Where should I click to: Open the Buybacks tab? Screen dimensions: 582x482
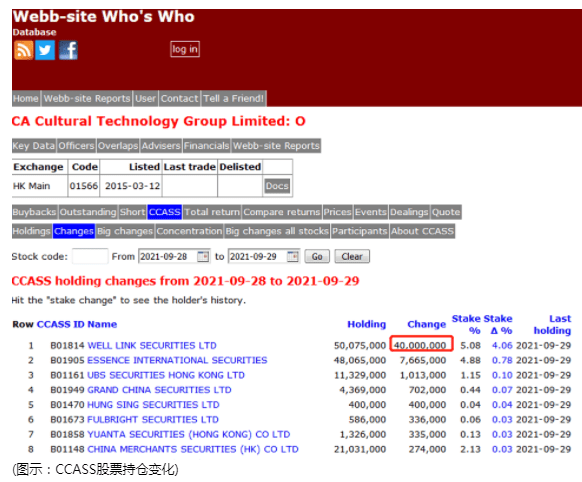[35, 212]
